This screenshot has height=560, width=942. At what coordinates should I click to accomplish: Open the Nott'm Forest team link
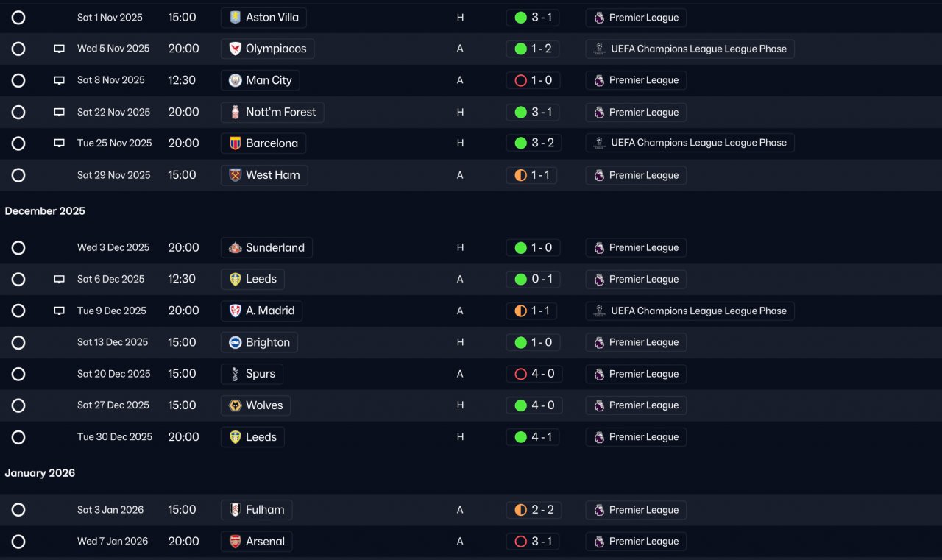pyautogui.click(x=272, y=112)
